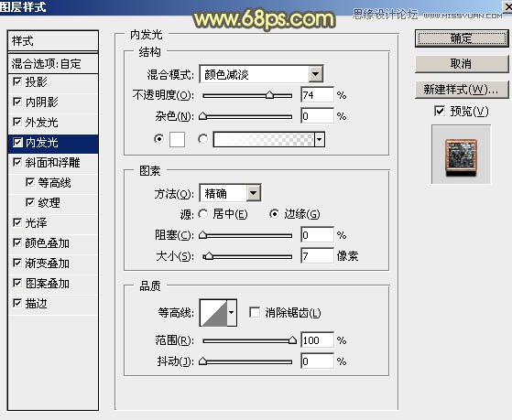This screenshot has height=420, width=512.
Task: Toggle the 斜面和浮雕 bevel checkbox
Action: [17, 162]
